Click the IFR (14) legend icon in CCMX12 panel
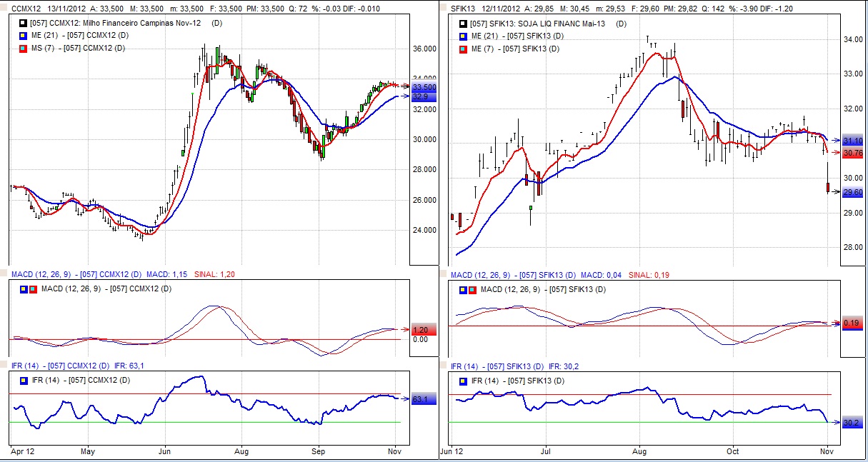Screen dimensions: 868x462 24,380
